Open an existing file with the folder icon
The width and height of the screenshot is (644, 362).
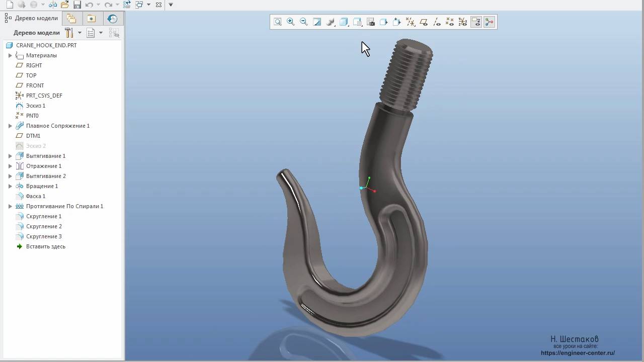pos(64,5)
